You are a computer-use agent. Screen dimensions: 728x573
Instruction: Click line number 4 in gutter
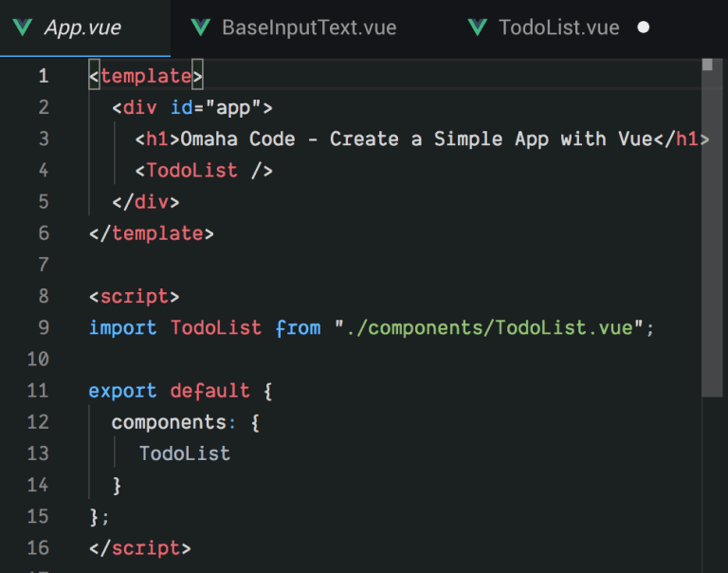(44, 171)
